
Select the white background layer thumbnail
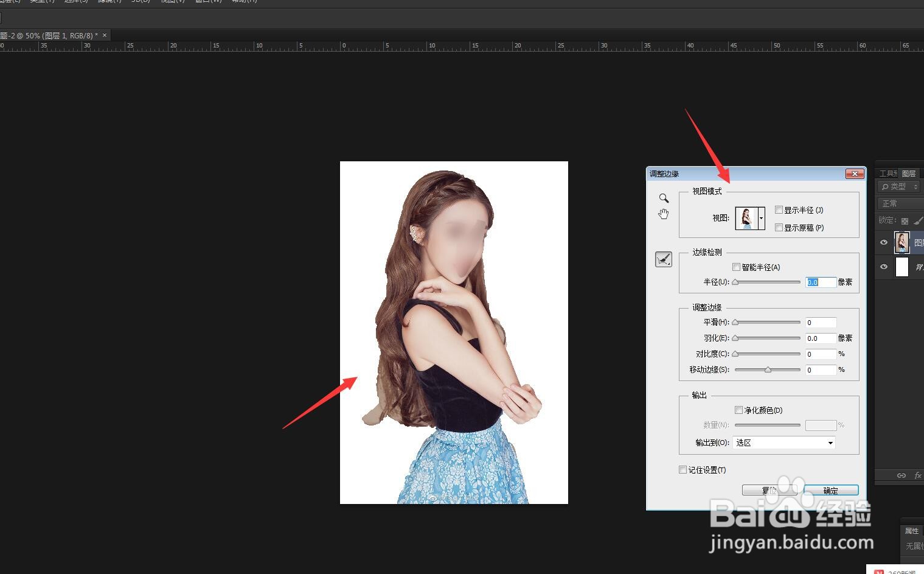point(901,267)
